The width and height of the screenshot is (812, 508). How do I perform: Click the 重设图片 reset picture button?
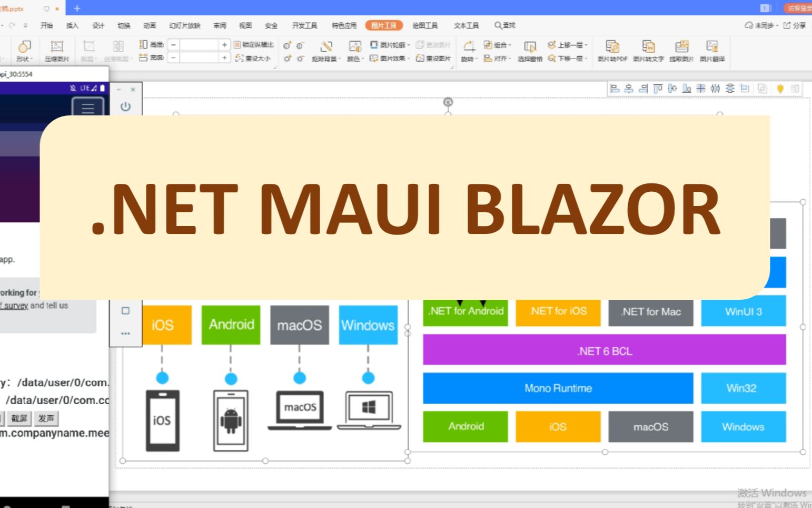point(433,58)
